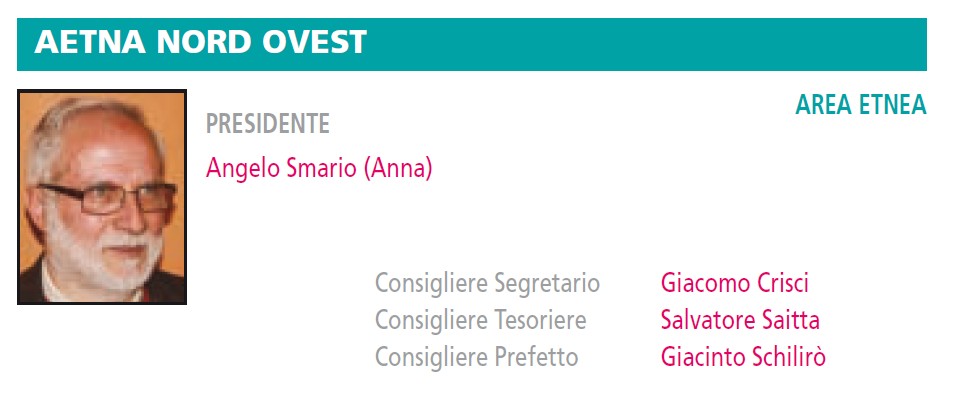Screen dimensions: 961x402
Task: Open the Salvatore Saitta name link
Action: (x=740, y=320)
